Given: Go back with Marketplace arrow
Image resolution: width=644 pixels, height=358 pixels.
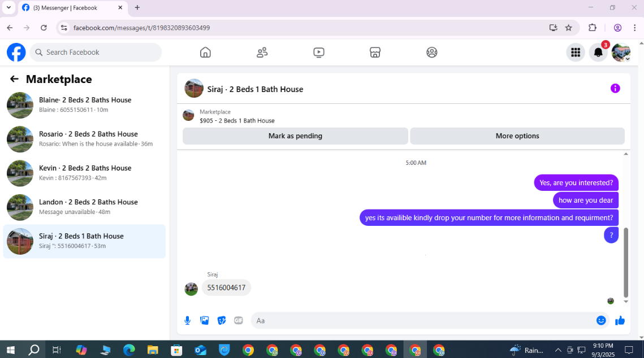Looking at the screenshot, I should coord(14,79).
